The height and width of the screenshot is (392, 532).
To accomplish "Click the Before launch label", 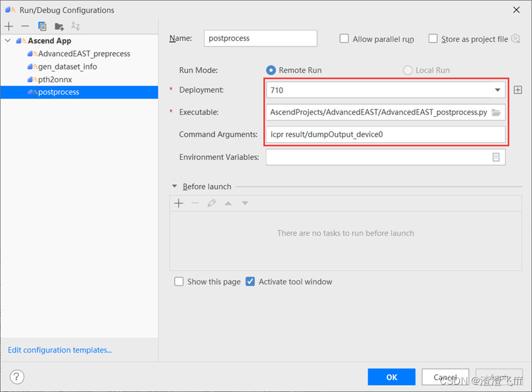I will click(207, 186).
